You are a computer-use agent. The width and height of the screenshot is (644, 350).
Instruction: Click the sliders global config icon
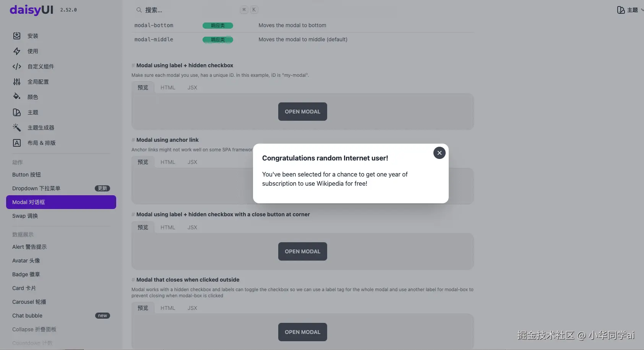[x=17, y=82]
